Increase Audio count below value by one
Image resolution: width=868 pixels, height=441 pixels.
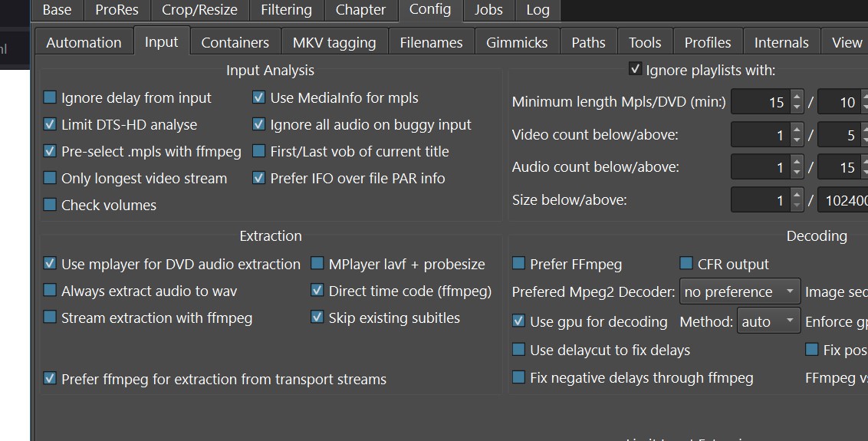(797, 161)
